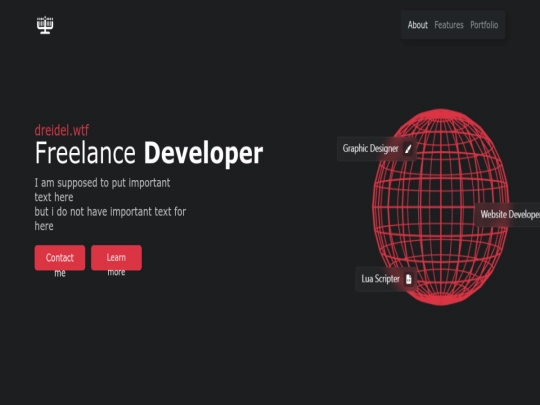Click the menorah logo icon

[45, 25]
